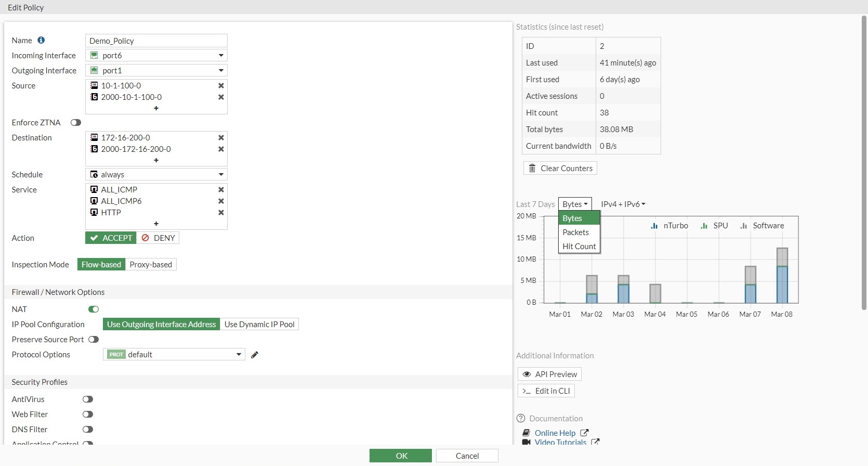The image size is (868, 466).
Task: Open the IPv4 + IPv6 chart filter
Action: coord(623,204)
